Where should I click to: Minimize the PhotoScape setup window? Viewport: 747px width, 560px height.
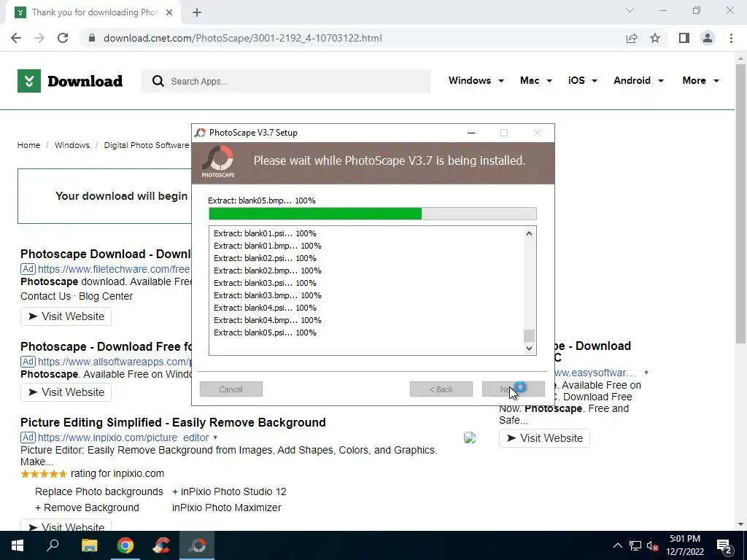click(471, 133)
